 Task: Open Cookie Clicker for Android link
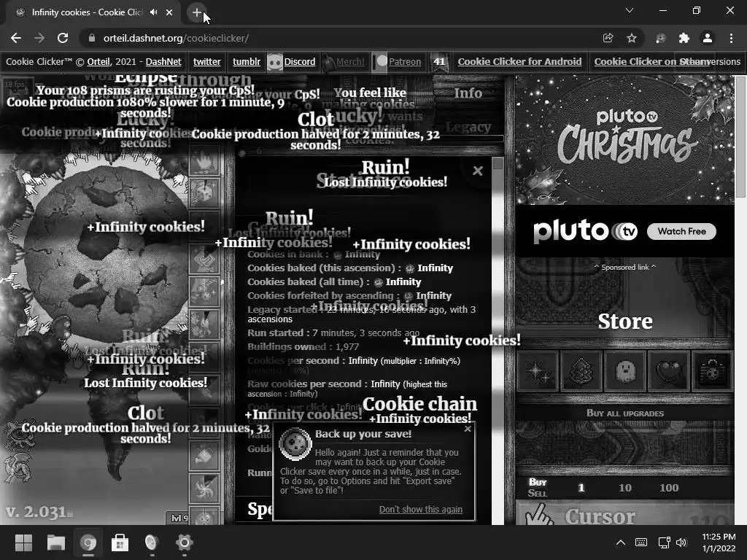[x=519, y=61]
